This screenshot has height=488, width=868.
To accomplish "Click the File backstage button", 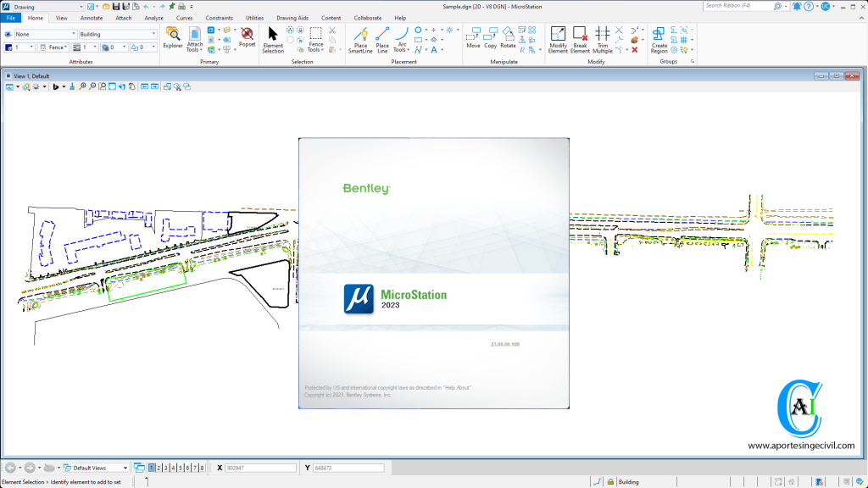I will [11, 17].
